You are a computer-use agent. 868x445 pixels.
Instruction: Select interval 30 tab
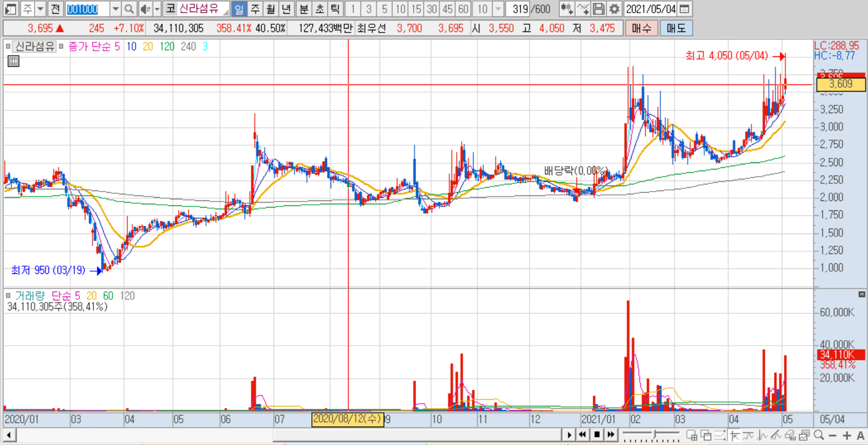tap(432, 9)
